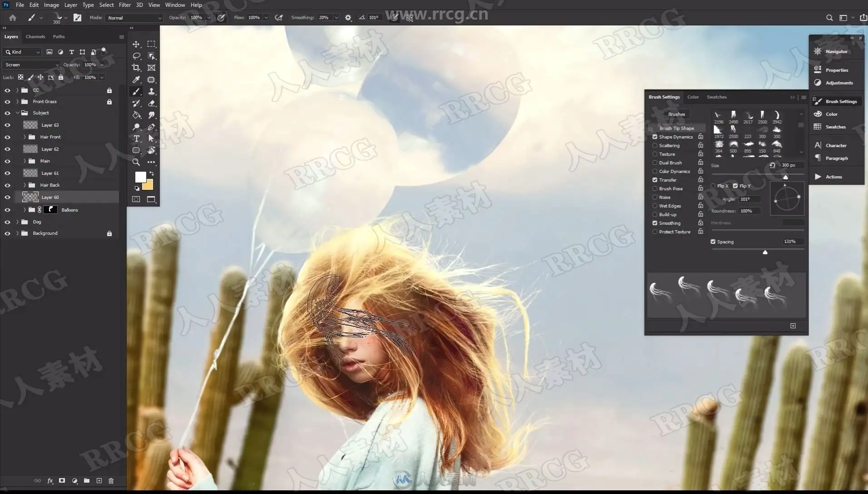Open the layer filter Kind dropdown
Viewport: 868px width, 494px height.
[22, 52]
